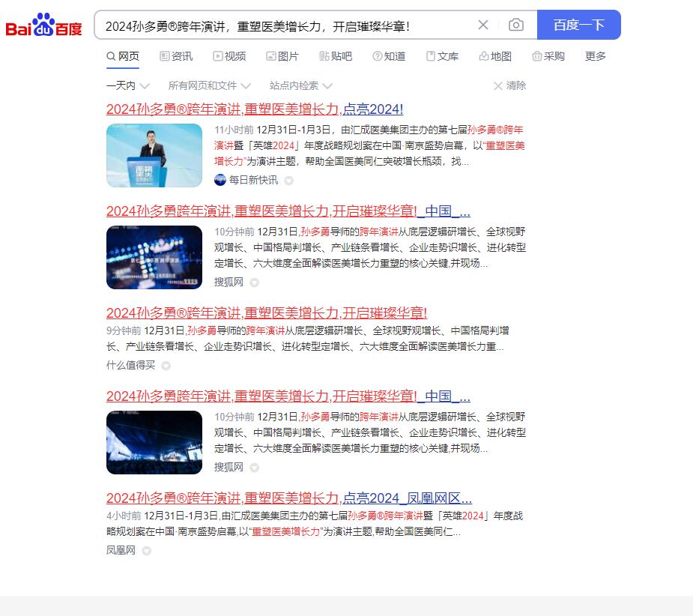
Task: Expand the 站点内检索 dropdown
Action: [300, 85]
